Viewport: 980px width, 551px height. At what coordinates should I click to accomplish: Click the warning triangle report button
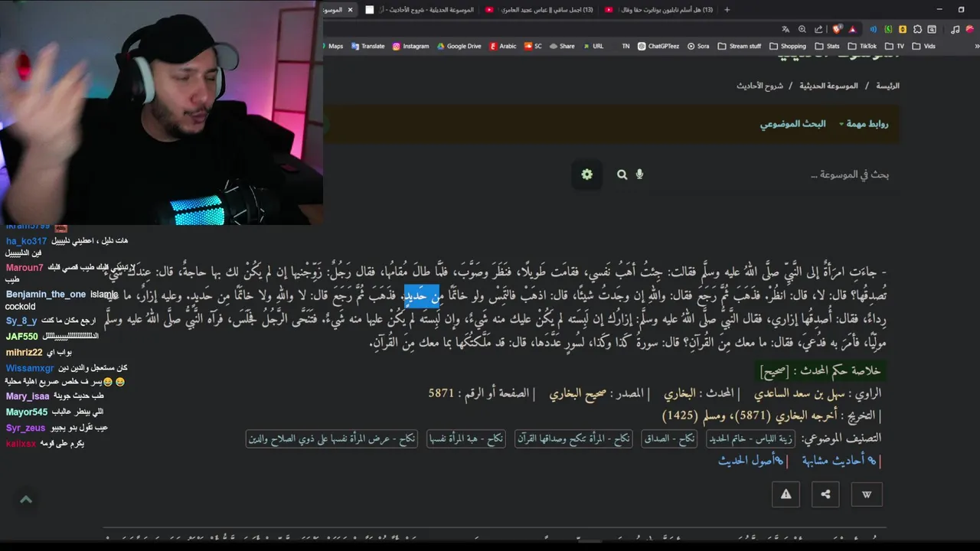(786, 494)
